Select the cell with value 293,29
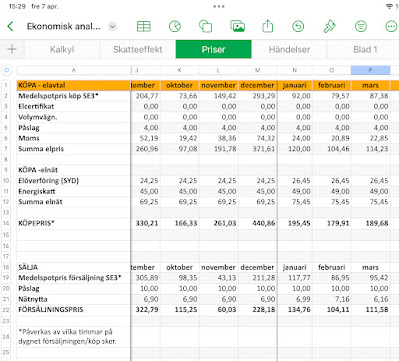The image size is (399, 361). [x=257, y=96]
